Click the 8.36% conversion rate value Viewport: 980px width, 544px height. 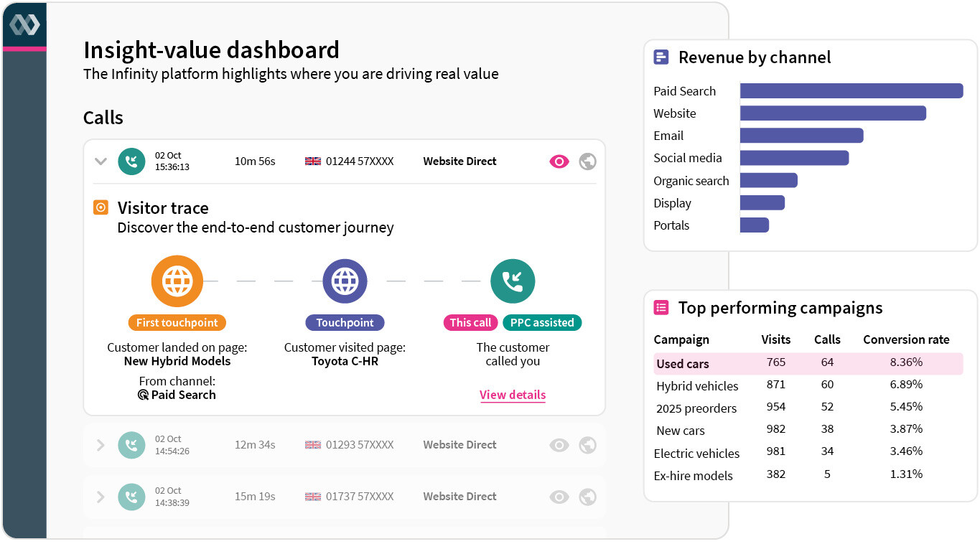point(906,362)
